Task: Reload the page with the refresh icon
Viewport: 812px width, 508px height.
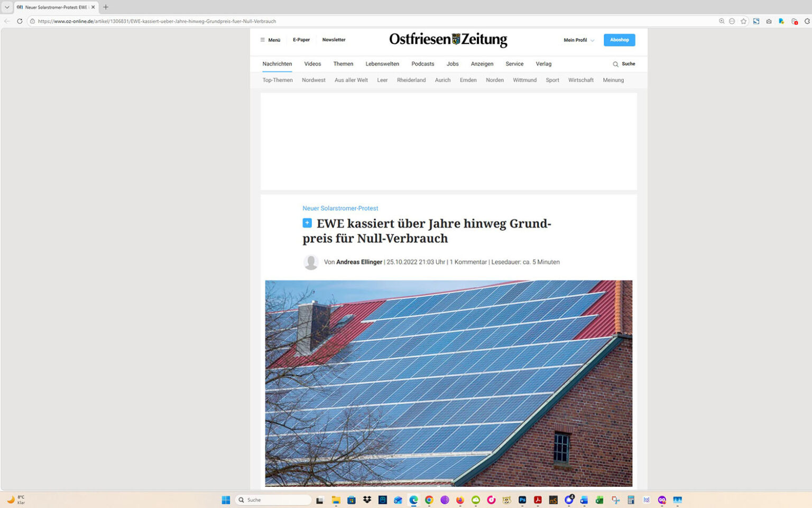Action: coord(19,21)
